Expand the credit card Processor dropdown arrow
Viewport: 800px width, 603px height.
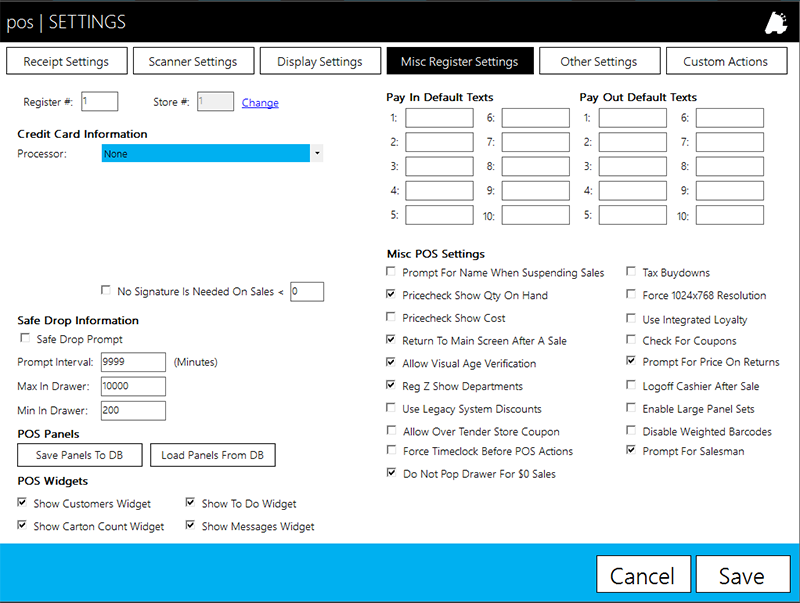[x=317, y=153]
